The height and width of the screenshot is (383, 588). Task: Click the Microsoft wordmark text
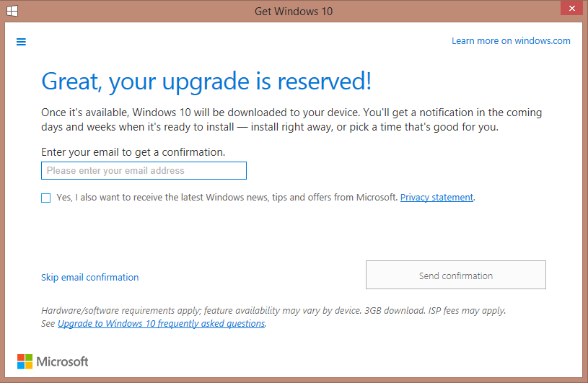pyautogui.click(x=62, y=361)
